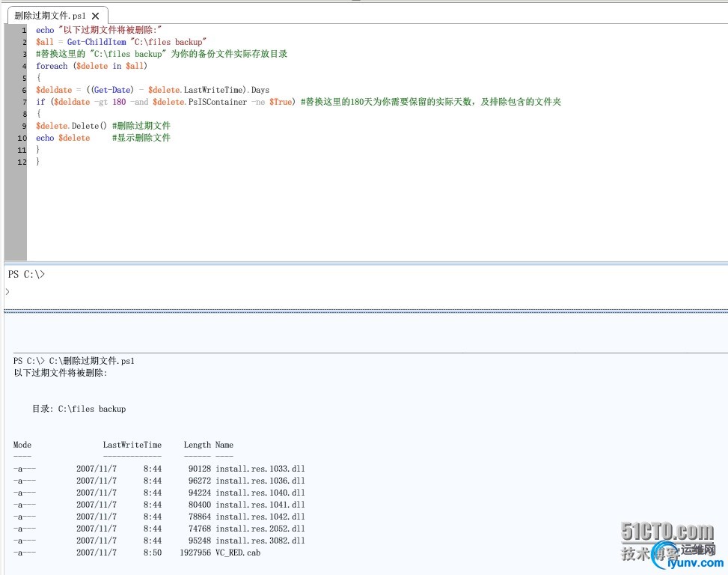Select install.res.1040.dll in output
The height and width of the screenshot is (575, 728).
pos(260,493)
